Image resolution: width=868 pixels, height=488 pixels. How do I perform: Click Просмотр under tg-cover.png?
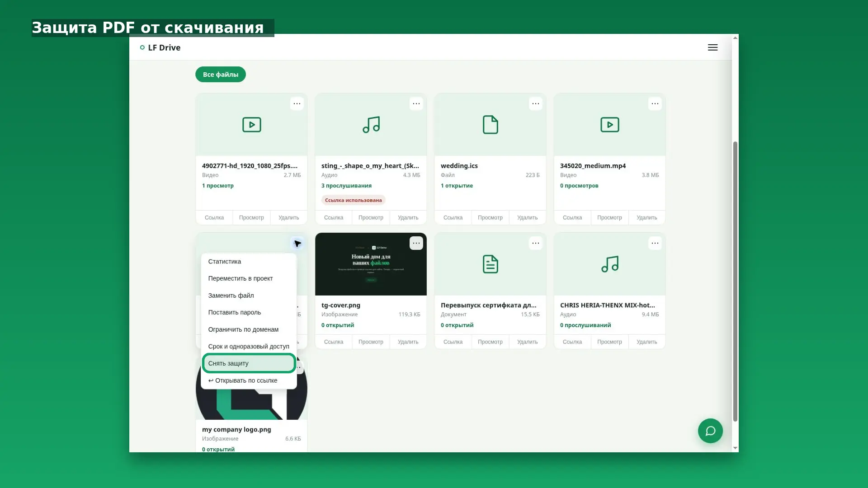(x=371, y=342)
